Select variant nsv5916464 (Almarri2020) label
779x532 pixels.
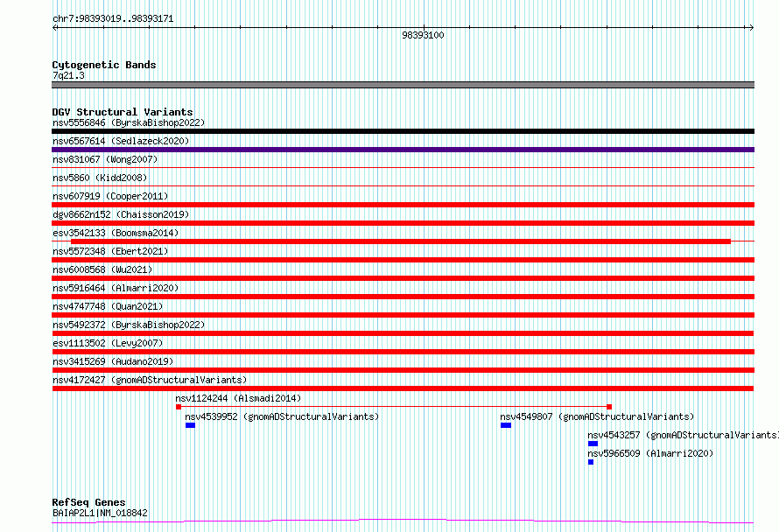point(116,288)
